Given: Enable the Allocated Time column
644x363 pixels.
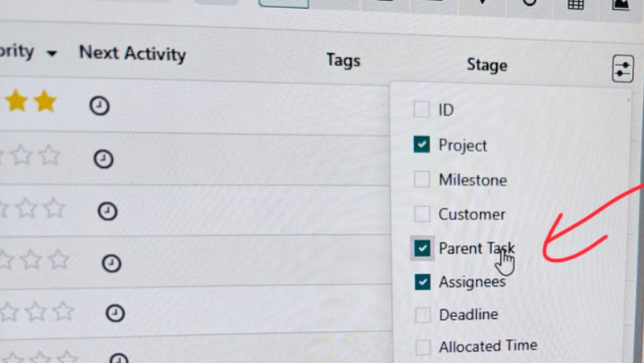Looking at the screenshot, I should [422, 348].
